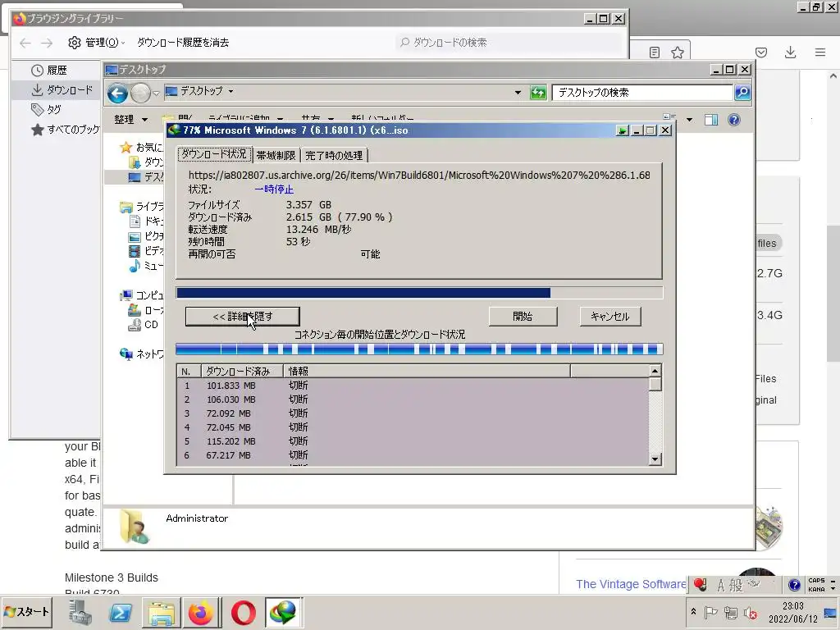Image resolution: width=840 pixels, height=630 pixels.
Task: Open the 整理 menu in Explorer
Action: [x=130, y=120]
